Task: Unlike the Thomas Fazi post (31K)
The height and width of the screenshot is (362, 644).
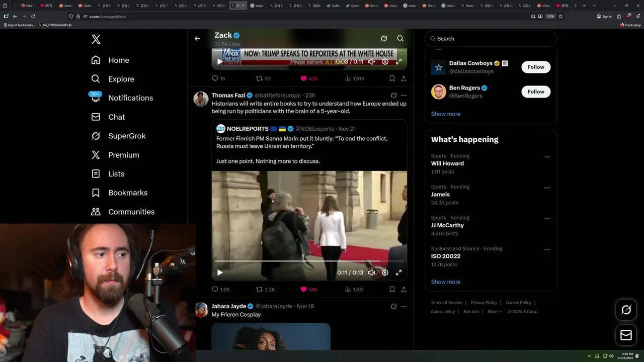Action: tap(308, 290)
